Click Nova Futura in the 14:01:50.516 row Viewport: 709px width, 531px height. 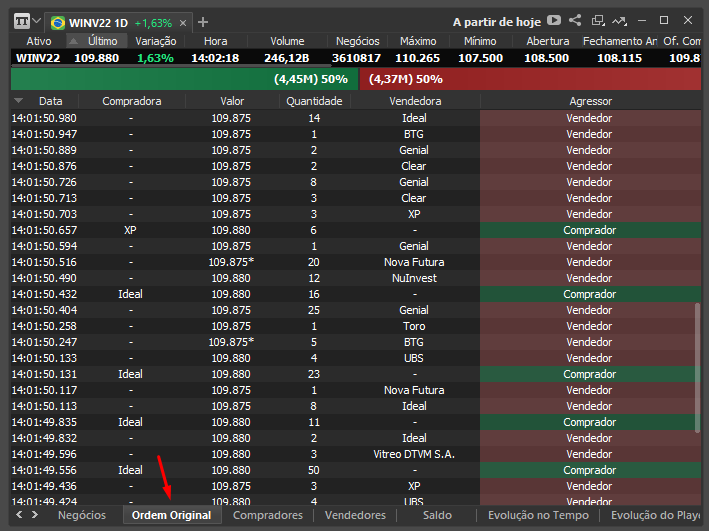point(414,262)
